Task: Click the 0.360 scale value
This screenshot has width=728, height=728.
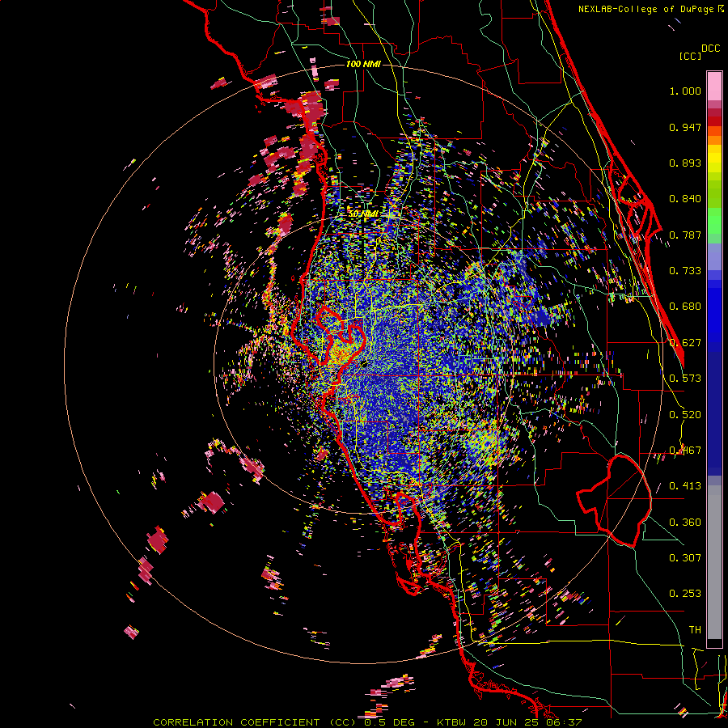Action: click(x=685, y=523)
